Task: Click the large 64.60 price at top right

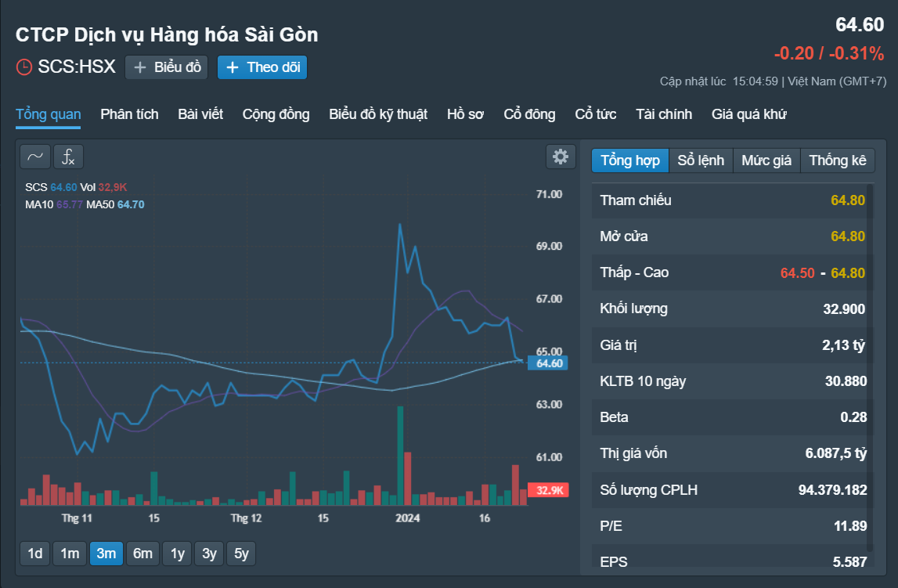Action: (x=860, y=24)
